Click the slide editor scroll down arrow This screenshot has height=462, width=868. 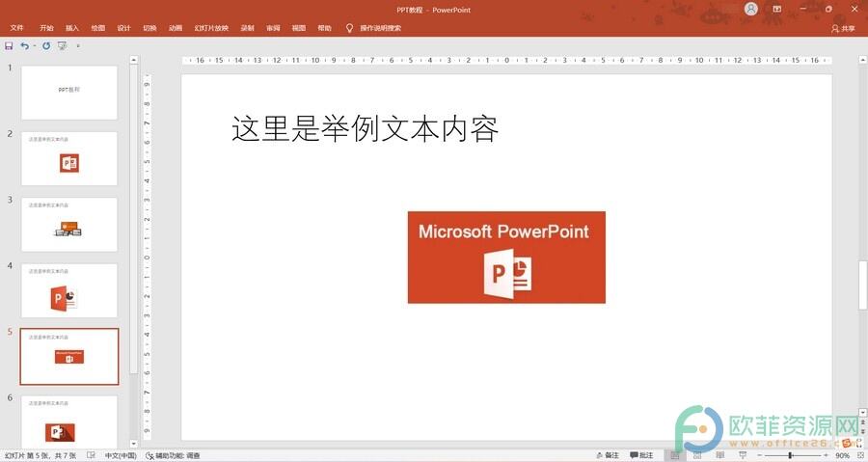pos(862,412)
